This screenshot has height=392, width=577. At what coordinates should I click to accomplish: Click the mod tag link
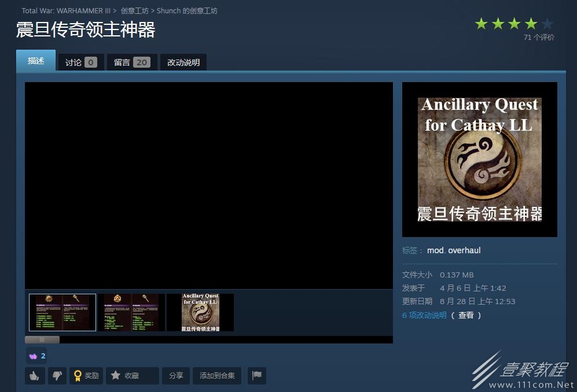pos(435,250)
